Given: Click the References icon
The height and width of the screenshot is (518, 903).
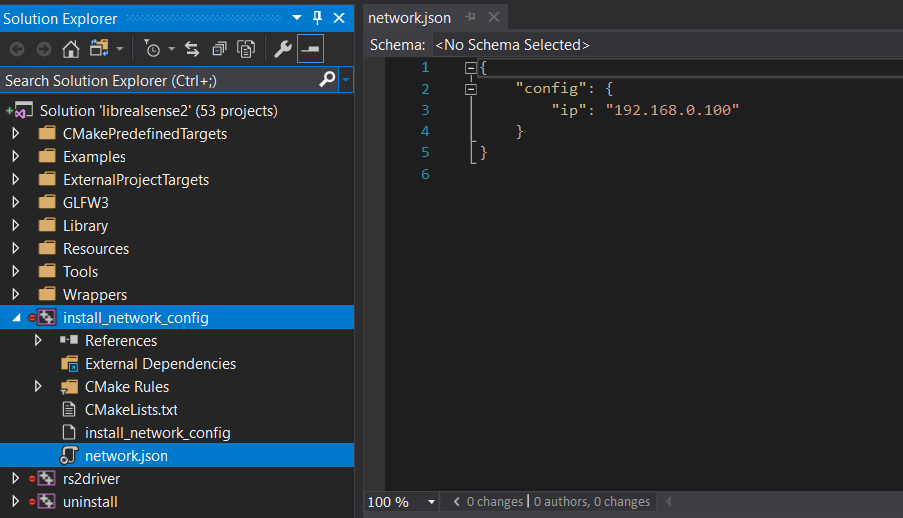Looking at the screenshot, I should (69, 340).
